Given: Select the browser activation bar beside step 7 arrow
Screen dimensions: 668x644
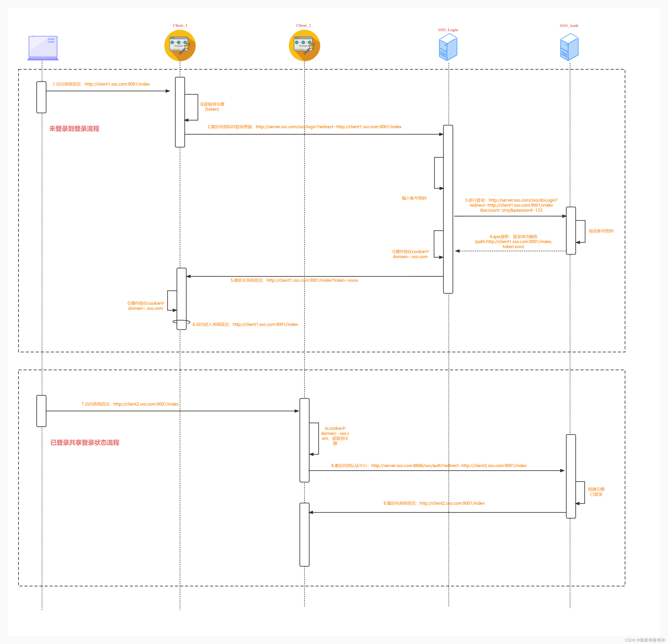Looking at the screenshot, I should click(x=41, y=411).
